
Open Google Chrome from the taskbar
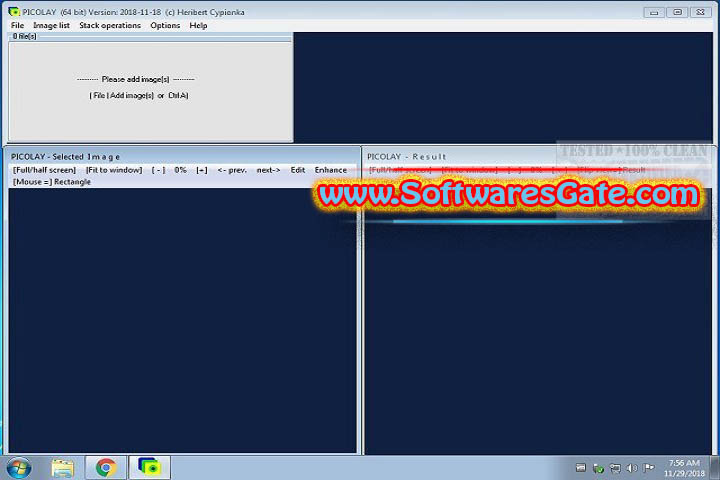[106, 468]
